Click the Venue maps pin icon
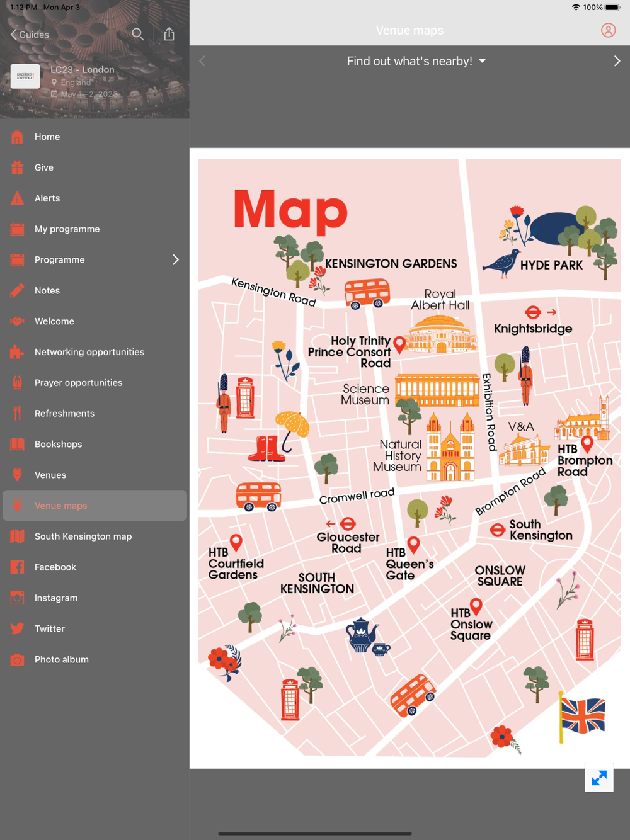The height and width of the screenshot is (840, 630). coord(17,506)
